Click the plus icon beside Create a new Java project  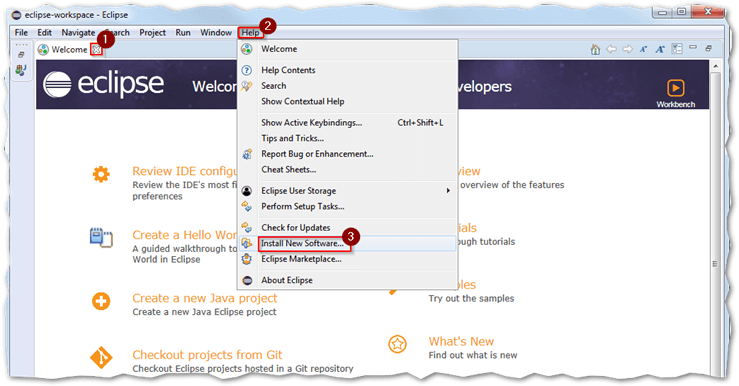pos(101,301)
